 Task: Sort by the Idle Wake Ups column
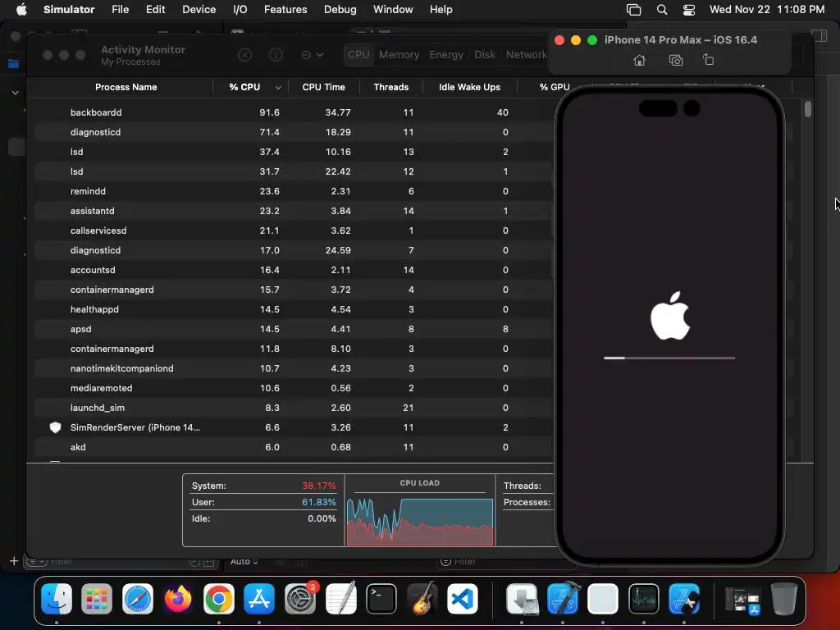pyautogui.click(x=470, y=87)
